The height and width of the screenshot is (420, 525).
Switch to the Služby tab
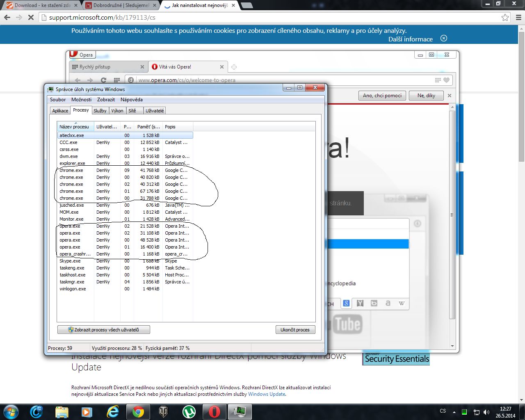100,111
